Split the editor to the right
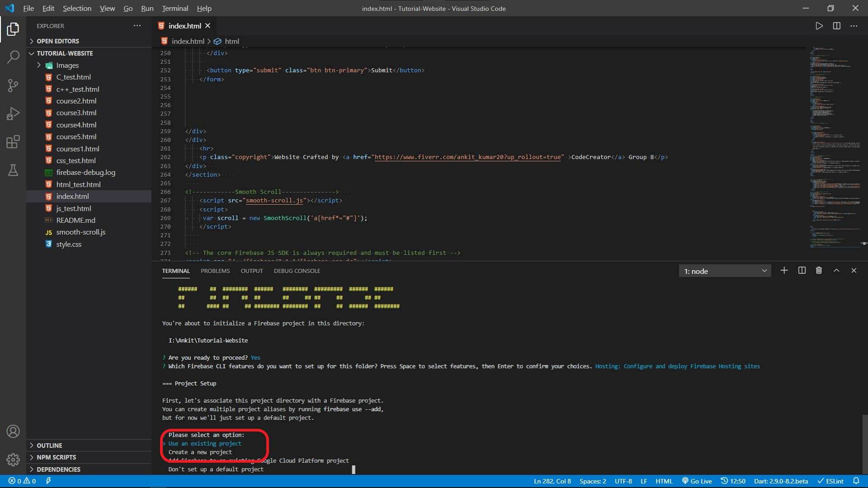This screenshot has width=868, height=488. point(836,26)
